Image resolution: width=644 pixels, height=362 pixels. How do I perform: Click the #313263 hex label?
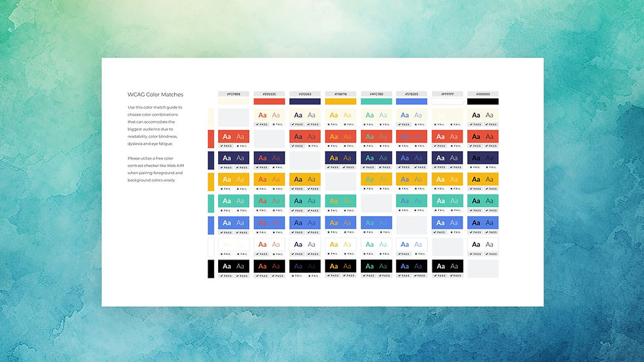[x=305, y=94]
